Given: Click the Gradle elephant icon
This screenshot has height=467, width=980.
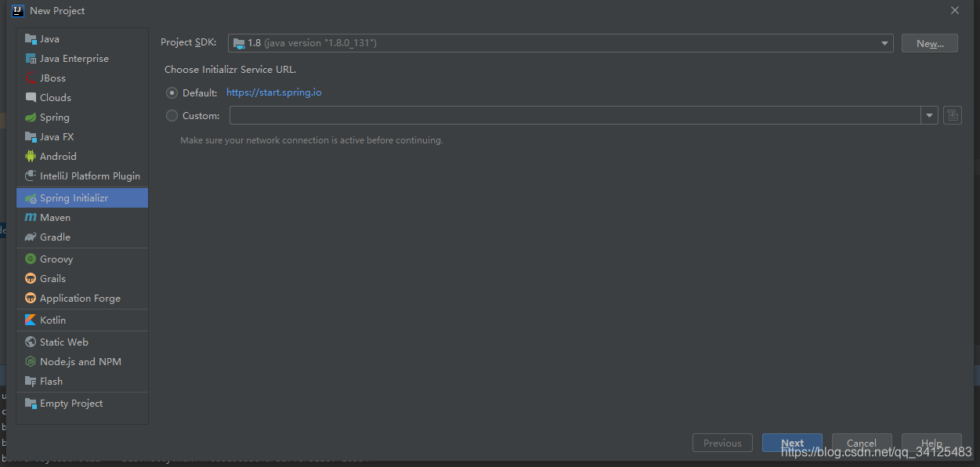Looking at the screenshot, I should [31, 237].
